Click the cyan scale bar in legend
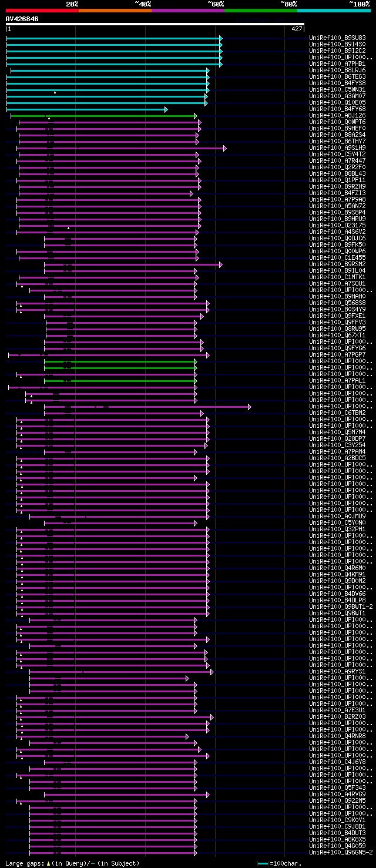The image size is (376, 868). (x=263, y=863)
